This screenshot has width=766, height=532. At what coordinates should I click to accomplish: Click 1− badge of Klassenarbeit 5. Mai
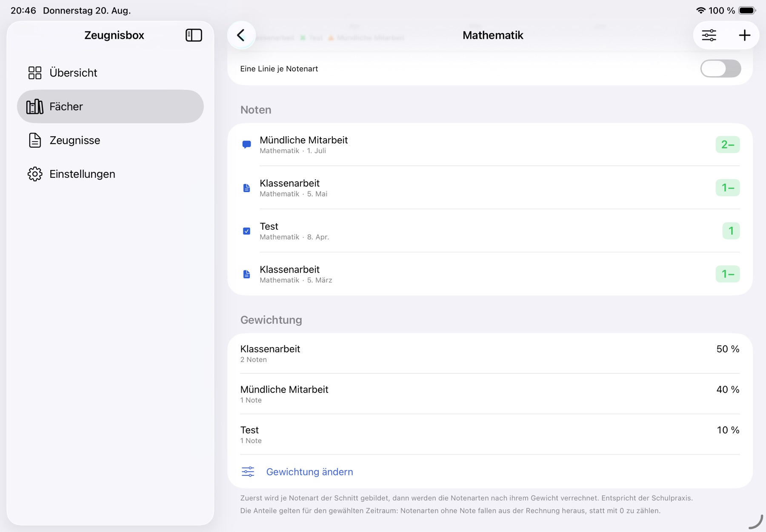pyautogui.click(x=728, y=188)
